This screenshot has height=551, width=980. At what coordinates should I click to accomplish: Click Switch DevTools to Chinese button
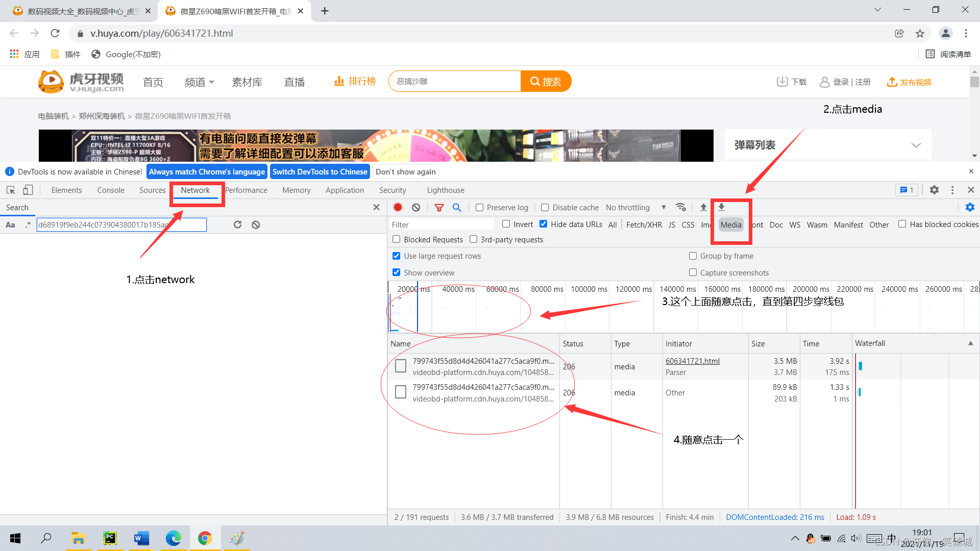pyautogui.click(x=320, y=172)
